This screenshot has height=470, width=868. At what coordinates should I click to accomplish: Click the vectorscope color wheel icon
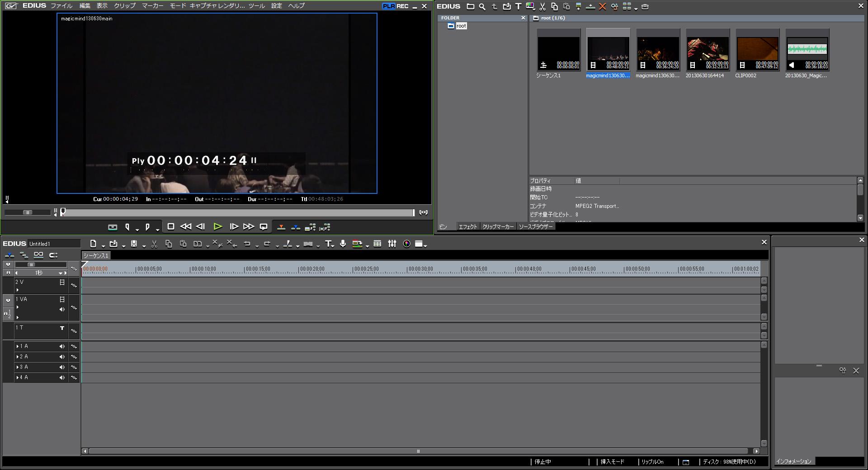tap(406, 244)
